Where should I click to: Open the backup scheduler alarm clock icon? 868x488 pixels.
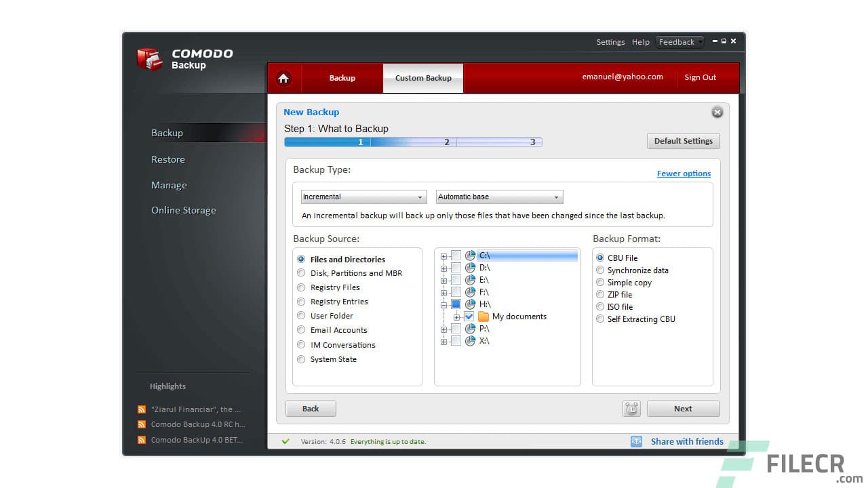tap(631, 408)
